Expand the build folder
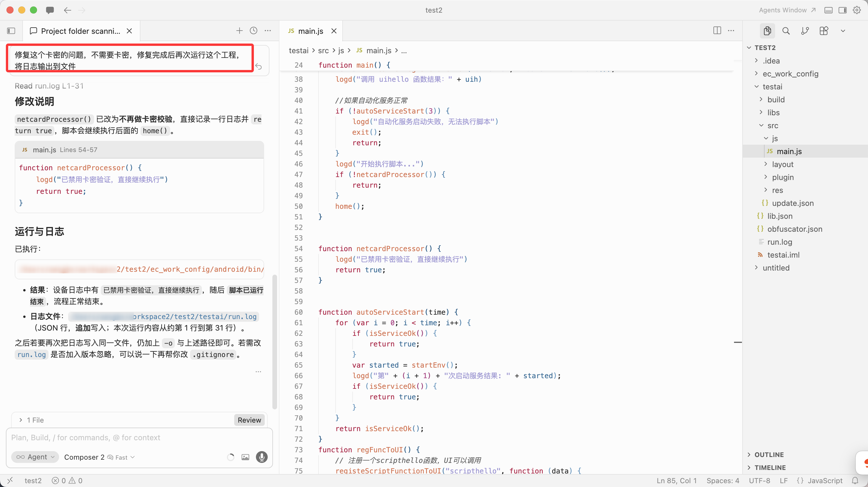The width and height of the screenshot is (868, 487). point(776,99)
